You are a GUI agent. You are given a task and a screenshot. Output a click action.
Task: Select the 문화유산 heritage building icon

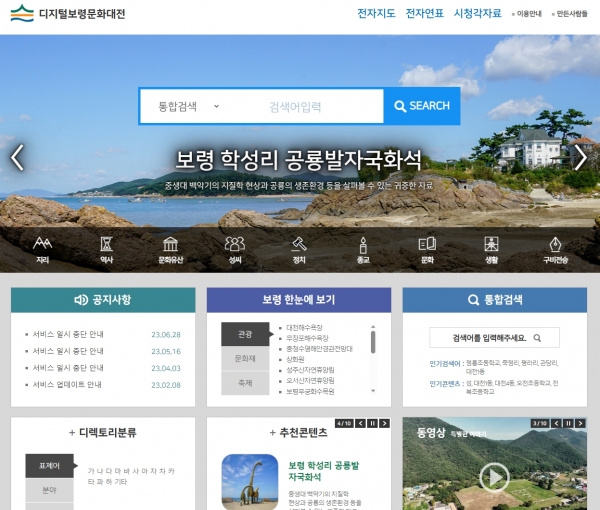tap(171, 248)
